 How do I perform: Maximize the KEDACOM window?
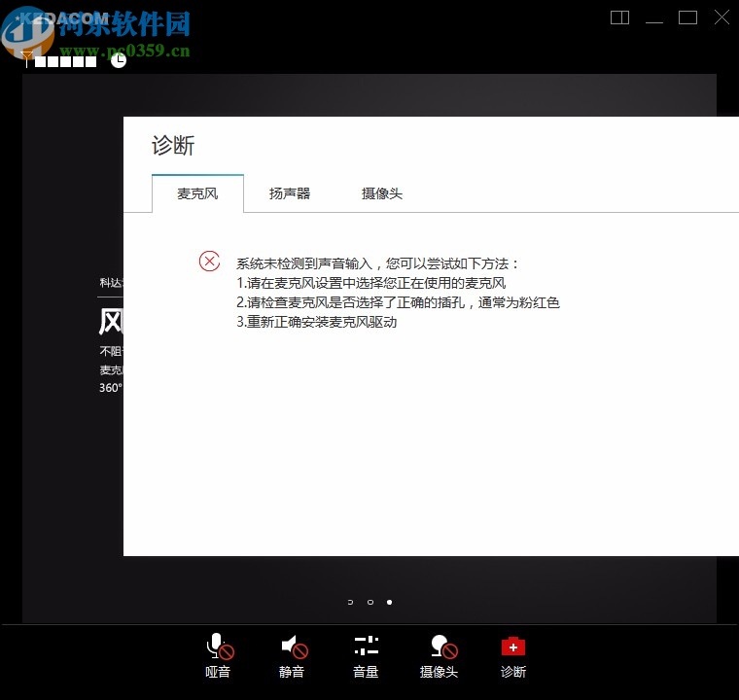point(687,17)
